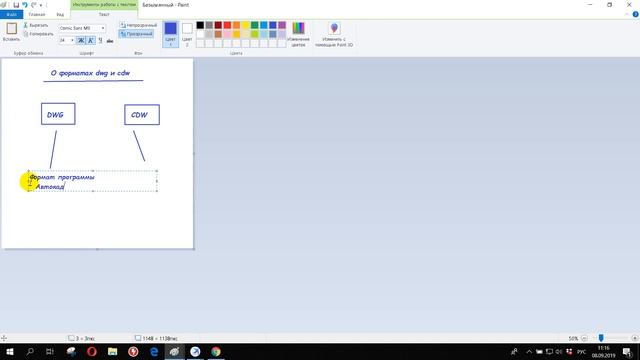This screenshot has height=360, width=640.
Task: Zoom out with minus button
Action: click(x=584, y=338)
